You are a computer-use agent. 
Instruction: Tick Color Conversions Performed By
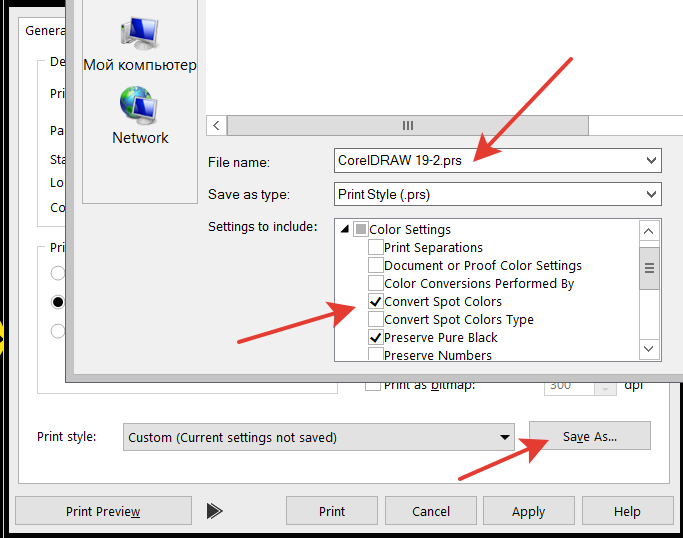[x=375, y=283]
